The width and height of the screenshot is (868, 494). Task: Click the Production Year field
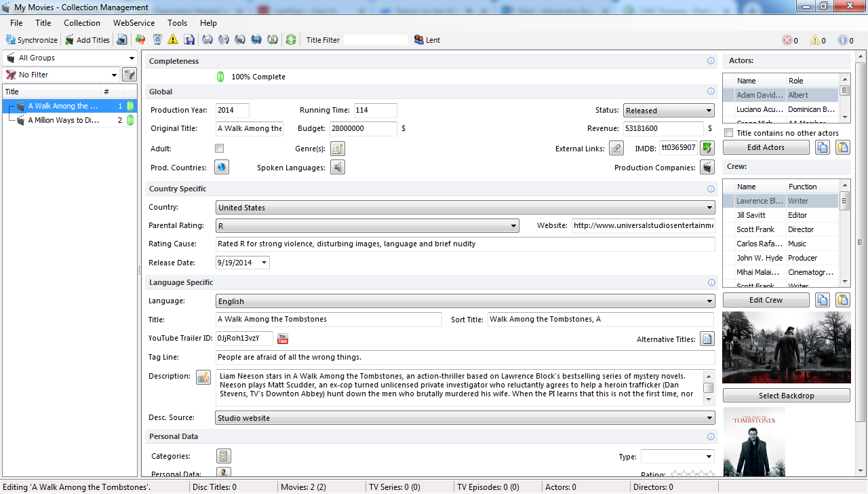(233, 110)
